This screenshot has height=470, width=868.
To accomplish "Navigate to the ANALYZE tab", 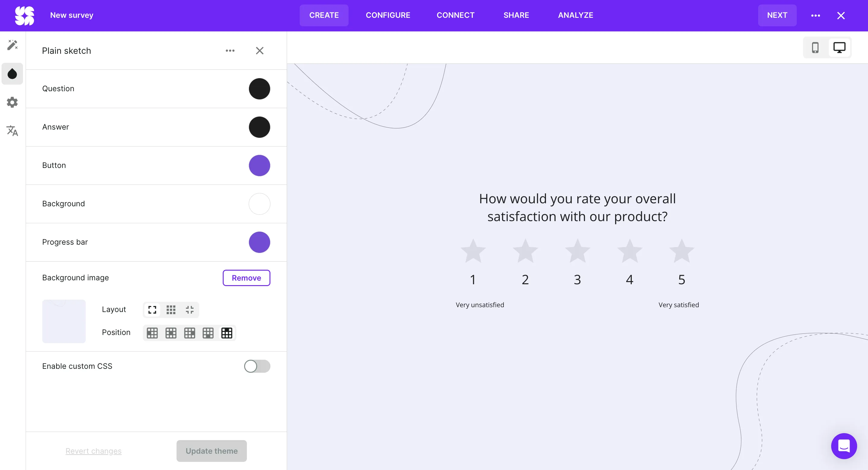I will coord(575,15).
